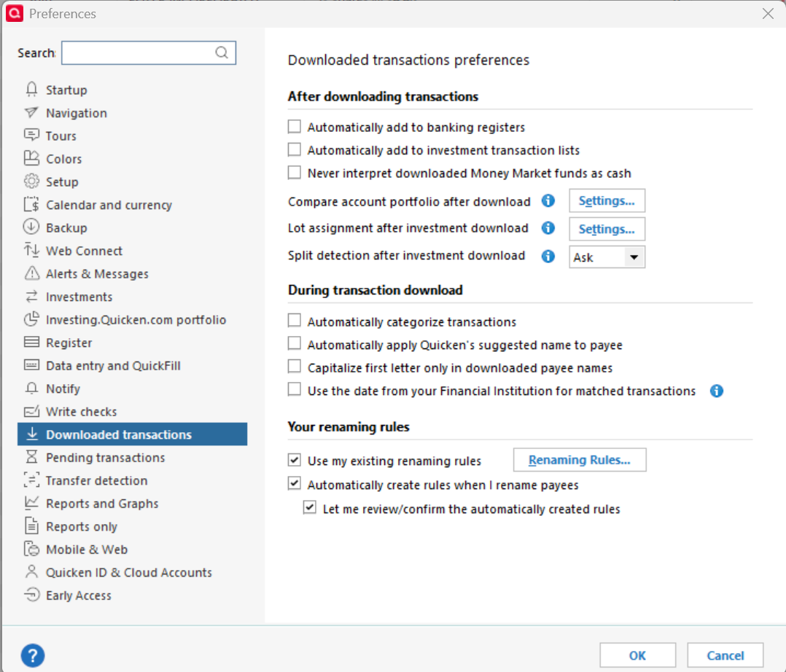Viewport: 786px width, 672px height.
Task: Click the Quicken ID person icon
Action: pos(31,571)
